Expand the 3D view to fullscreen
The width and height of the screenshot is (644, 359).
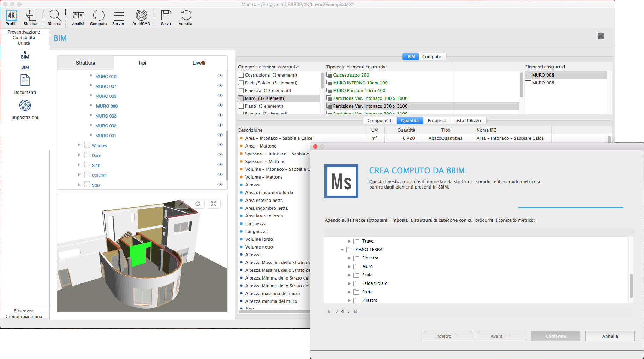click(x=214, y=204)
